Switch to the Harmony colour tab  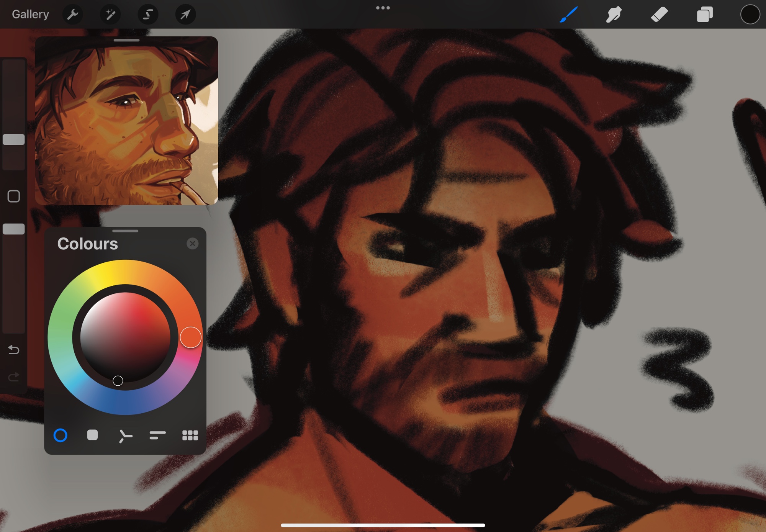click(125, 435)
